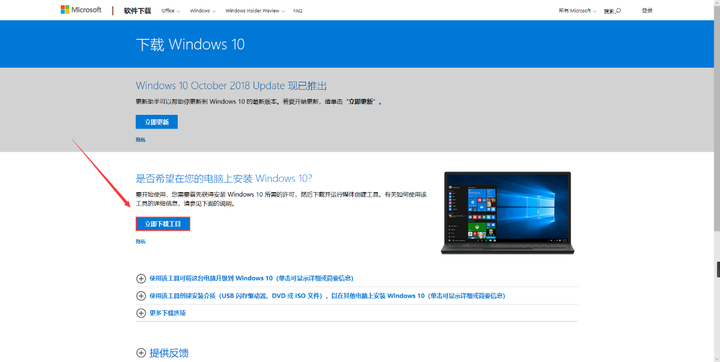This screenshot has width=720, height=362.
Task: Click the 下载 Windows 10 page title
Action: click(x=190, y=44)
